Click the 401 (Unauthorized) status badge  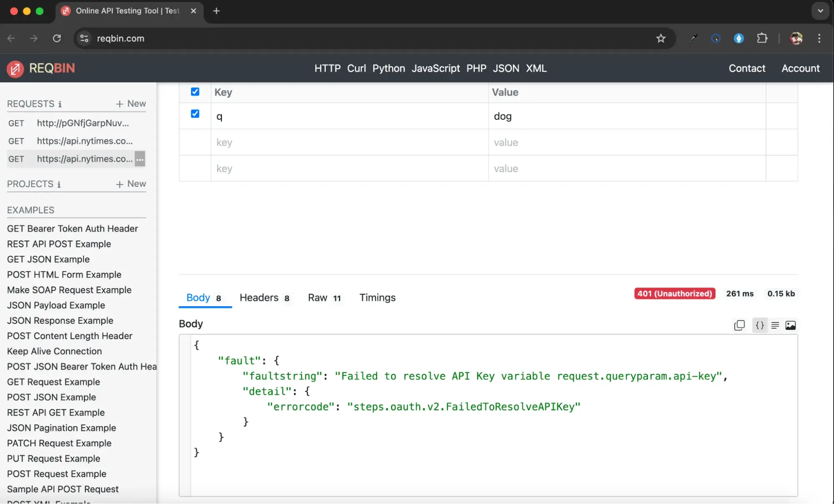pos(675,294)
